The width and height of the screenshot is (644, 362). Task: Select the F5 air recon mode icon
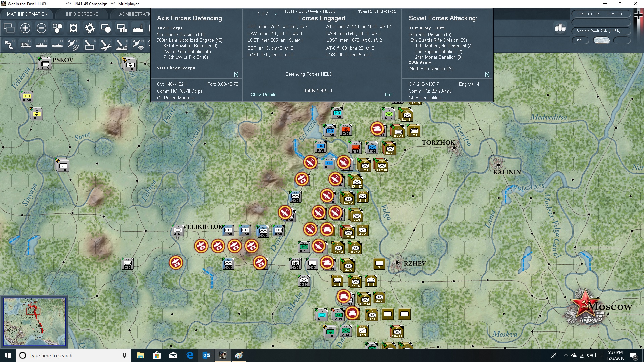pyautogui.click(x=73, y=44)
